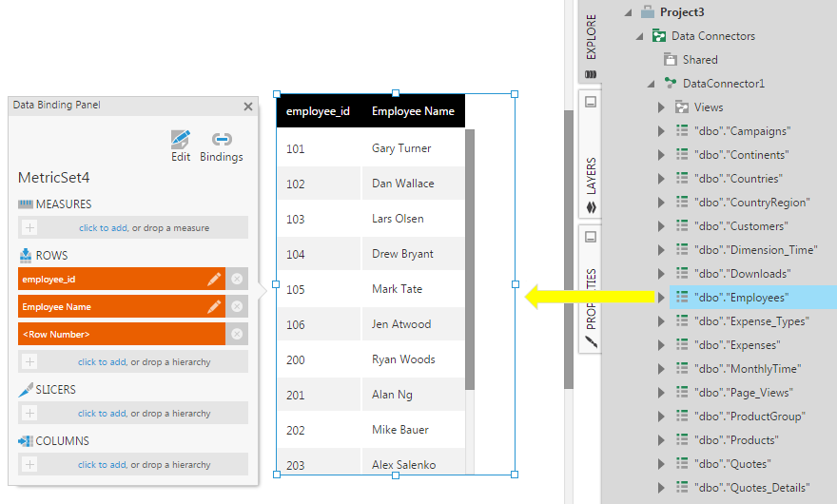Click the 'Mike Bauer' table cell
This screenshot has height=504, width=837.
(413, 430)
